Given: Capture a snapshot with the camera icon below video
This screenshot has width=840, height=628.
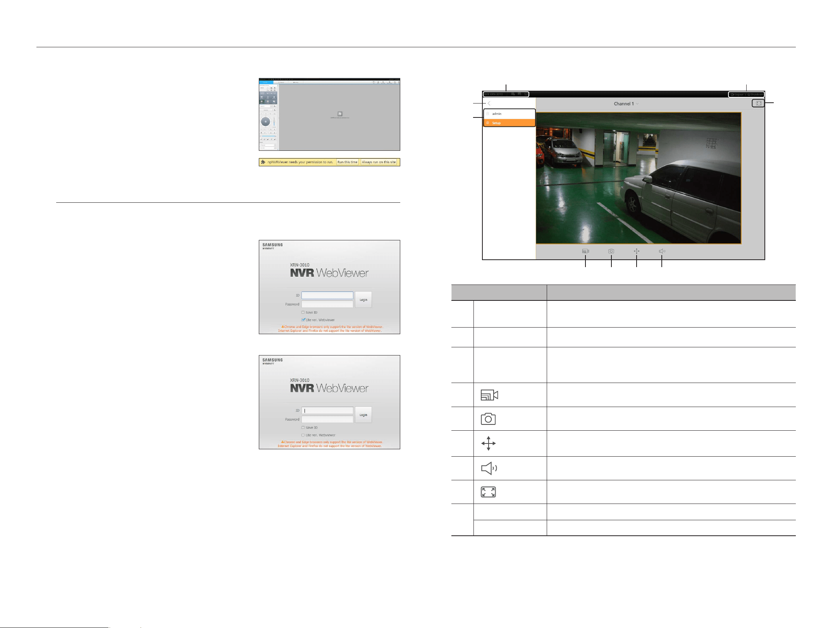Looking at the screenshot, I should tap(611, 251).
